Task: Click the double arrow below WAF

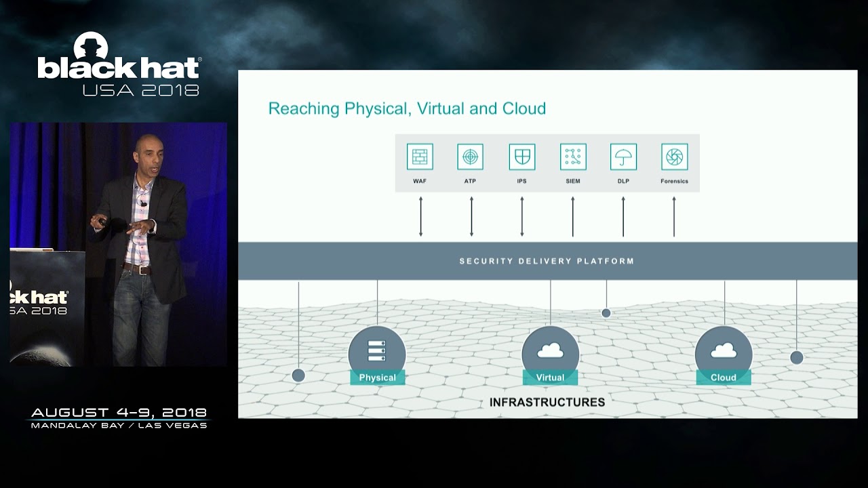Action: pos(420,216)
